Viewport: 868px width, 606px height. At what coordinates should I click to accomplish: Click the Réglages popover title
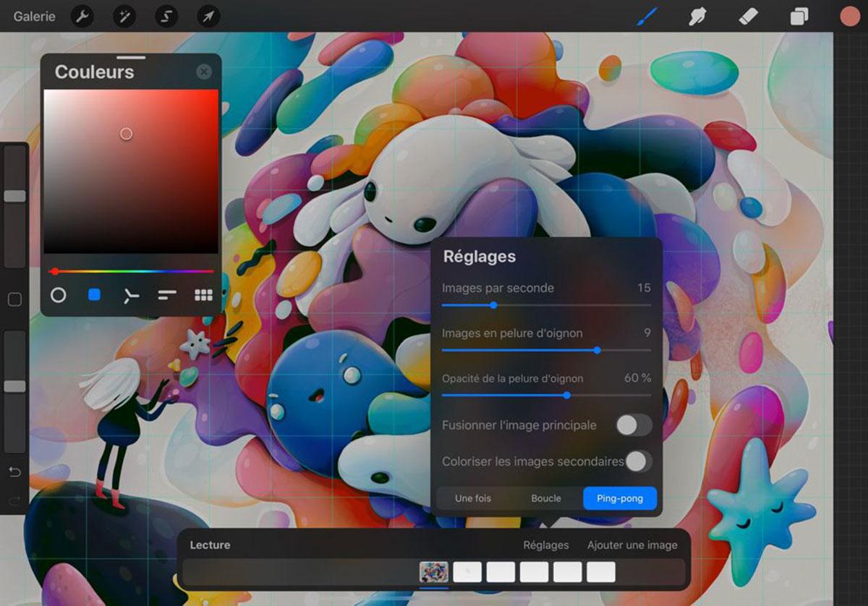click(x=480, y=257)
